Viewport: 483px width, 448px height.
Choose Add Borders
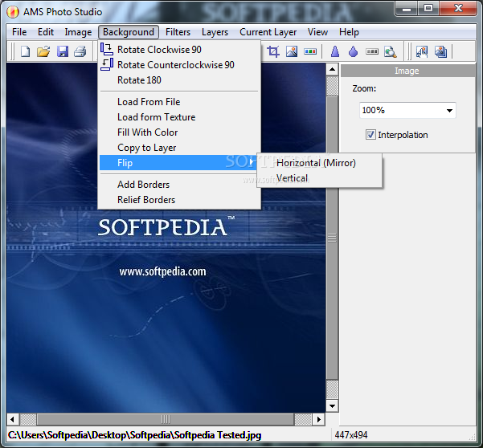click(179, 185)
